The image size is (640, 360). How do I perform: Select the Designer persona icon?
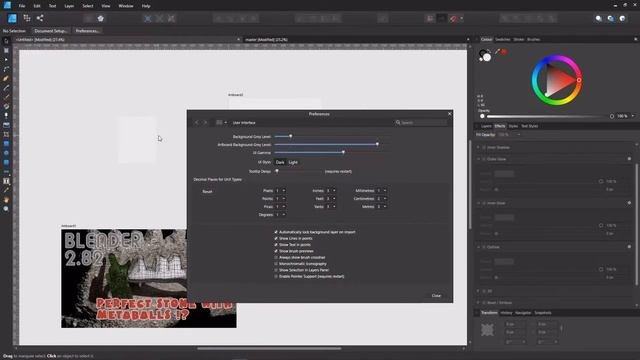coord(12,18)
